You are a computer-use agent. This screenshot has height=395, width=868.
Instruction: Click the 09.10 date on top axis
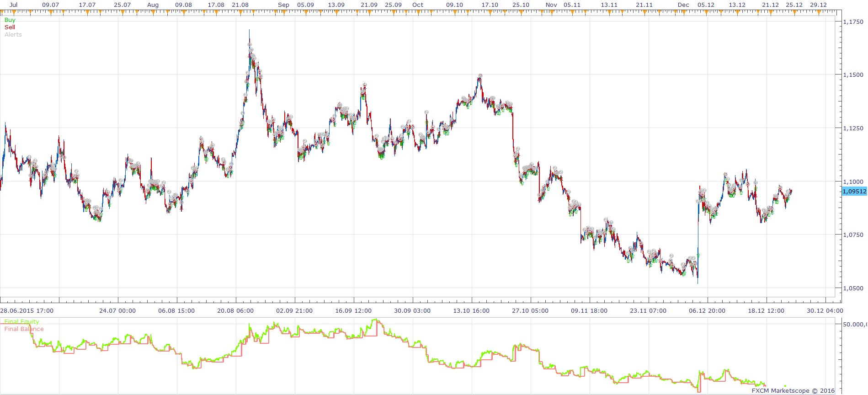point(455,5)
